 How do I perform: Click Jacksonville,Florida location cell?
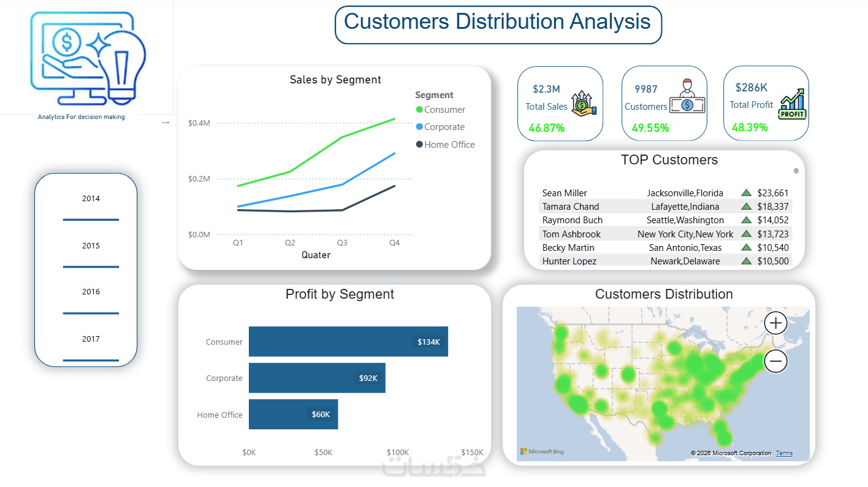(685, 193)
